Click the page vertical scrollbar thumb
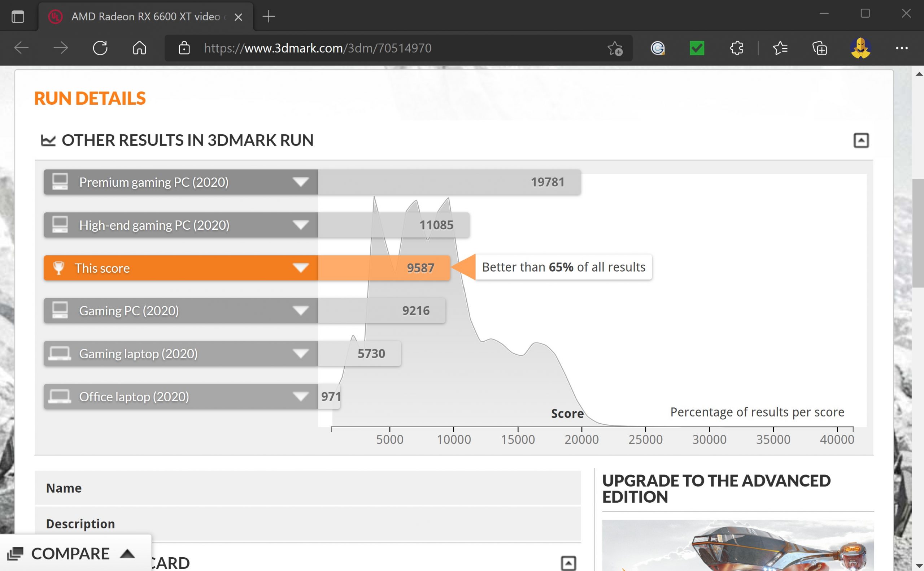Image resolution: width=924 pixels, height=571 pixels. click(918, 233)
